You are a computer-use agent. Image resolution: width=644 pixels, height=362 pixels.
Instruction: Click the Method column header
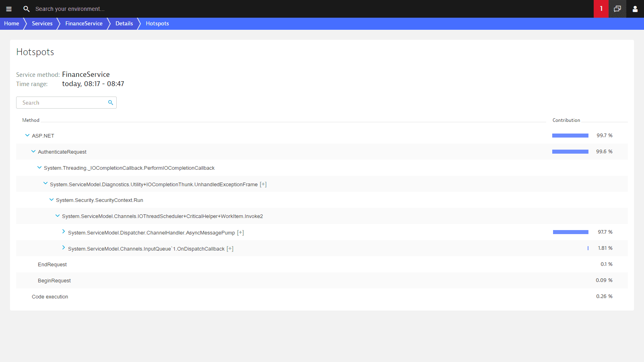click(31, 120)
